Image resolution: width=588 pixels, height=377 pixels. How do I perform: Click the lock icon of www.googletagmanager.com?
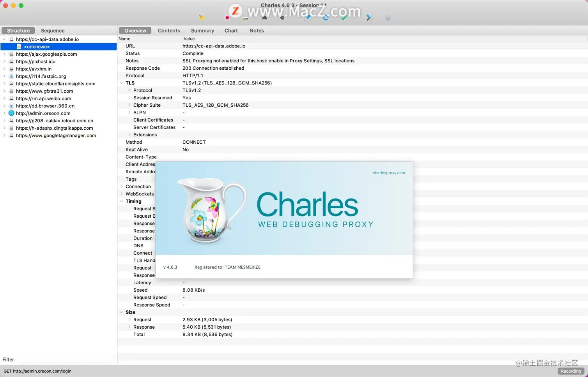pyautogui.click(x=11, y=136)
